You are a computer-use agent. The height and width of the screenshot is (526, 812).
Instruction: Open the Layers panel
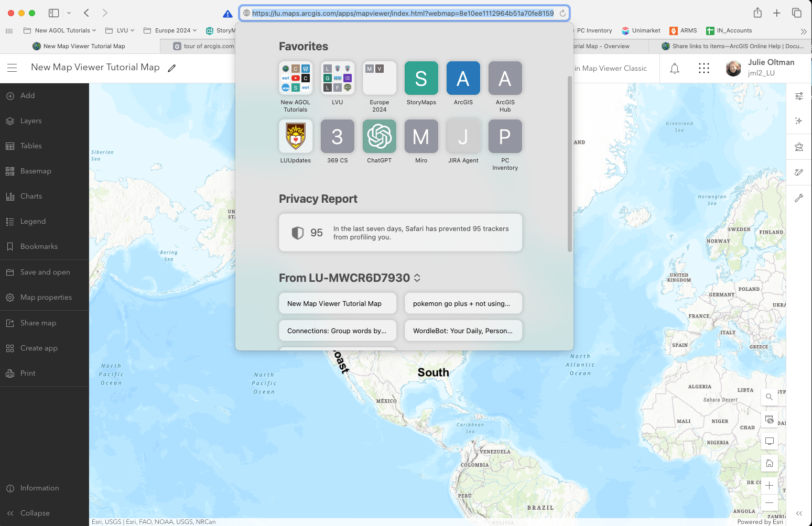click(x=30, y=121)
